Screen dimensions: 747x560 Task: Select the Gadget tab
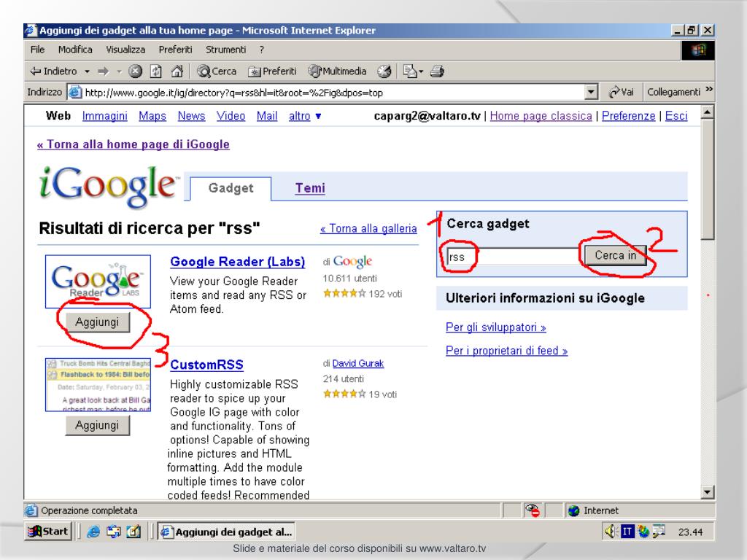pos(231,188)
